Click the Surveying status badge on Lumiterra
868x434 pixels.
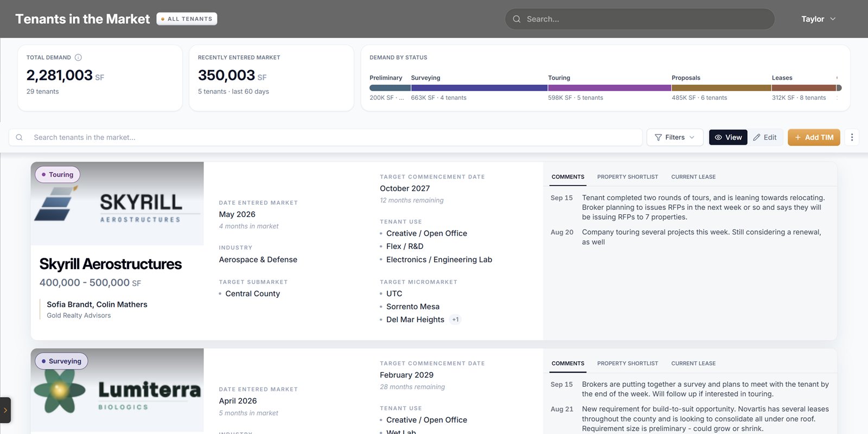[x=61, y=361]
